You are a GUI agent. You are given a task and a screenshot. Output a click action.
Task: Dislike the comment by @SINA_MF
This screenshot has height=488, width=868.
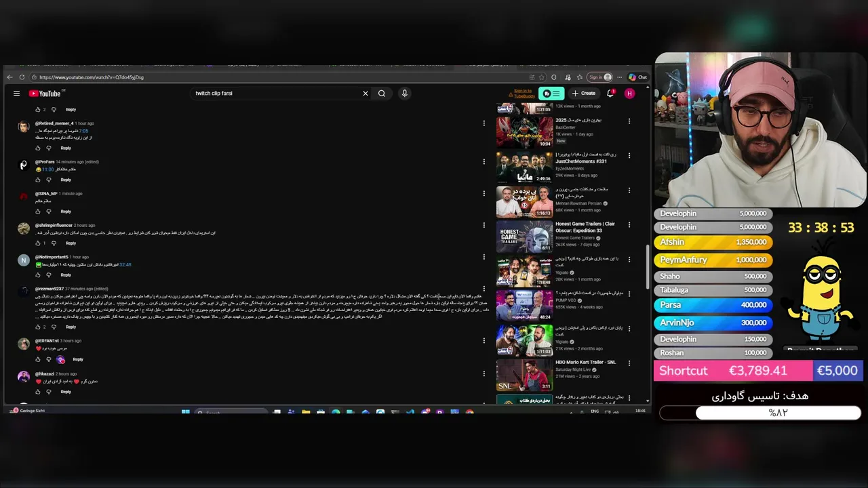[49, 211]
